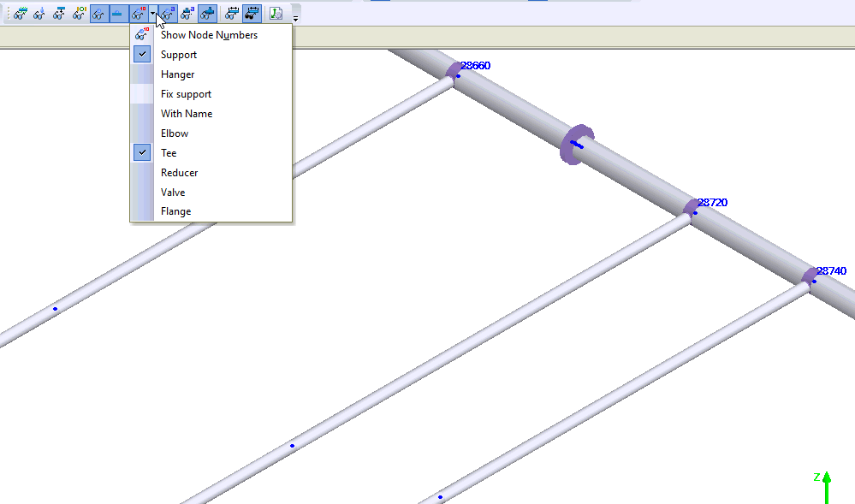855x504 pixels.
Task: Click the first glasses view icon in toolbar
Action: click(19, 14)
